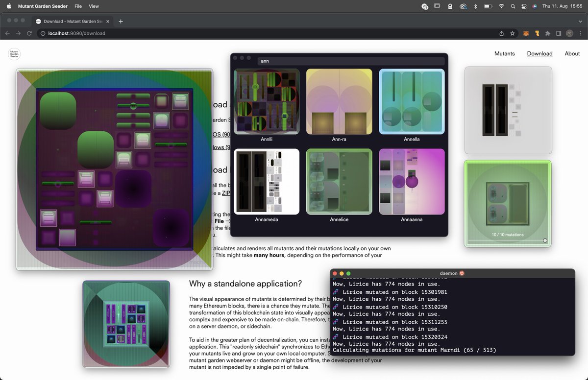Viewport: 588px width, 380px height.
Task: Reload the current page
Action: (x=29, y=33)
